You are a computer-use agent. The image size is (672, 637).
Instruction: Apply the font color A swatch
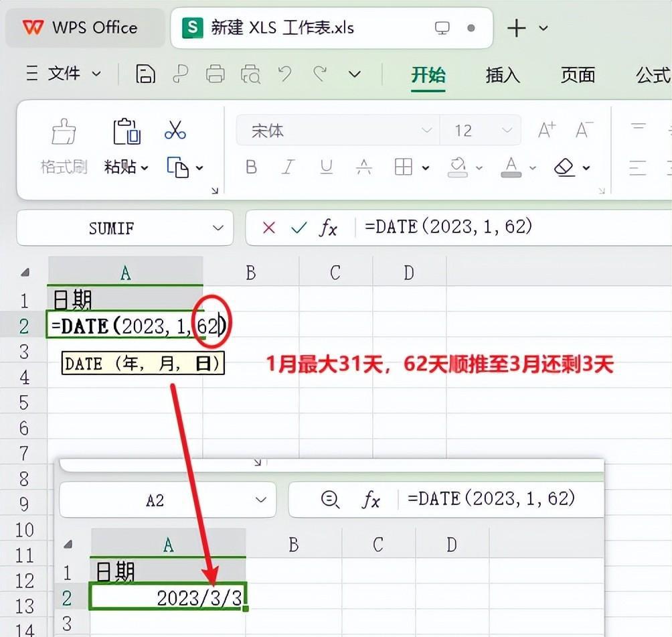tap(511, 167)
